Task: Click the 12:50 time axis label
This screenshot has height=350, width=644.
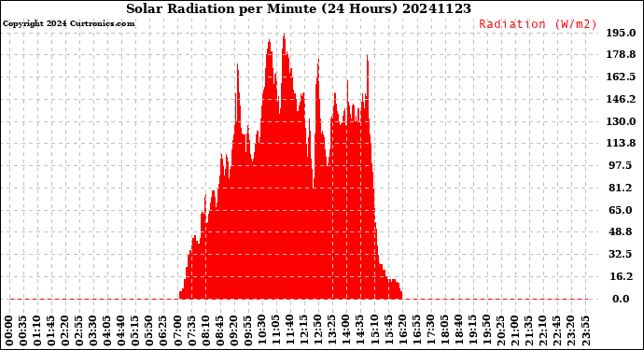Action: click(318, 331)
